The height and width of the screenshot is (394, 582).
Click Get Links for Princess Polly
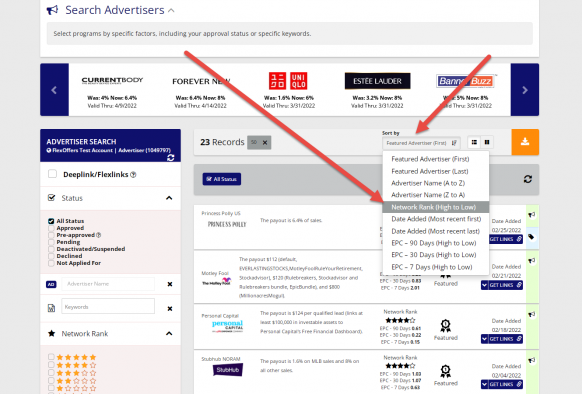pyautogui.click(x=506, y=239)
